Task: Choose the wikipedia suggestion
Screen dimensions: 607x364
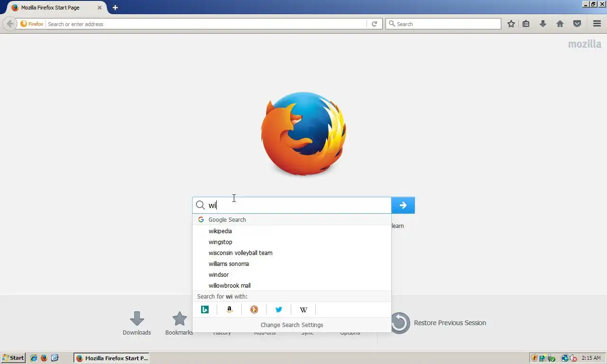Action: [x=292, y=231]
